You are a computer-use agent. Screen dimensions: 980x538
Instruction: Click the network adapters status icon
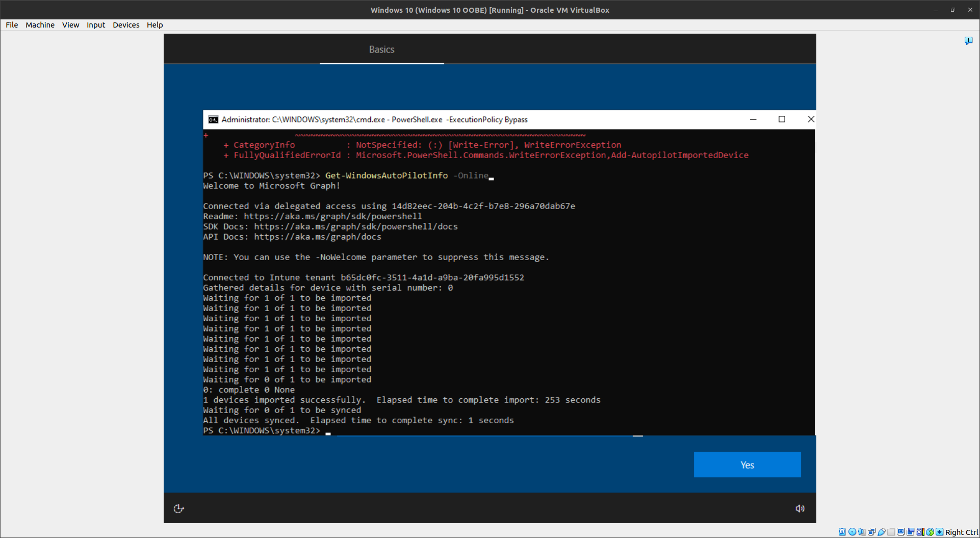[872, 532]
